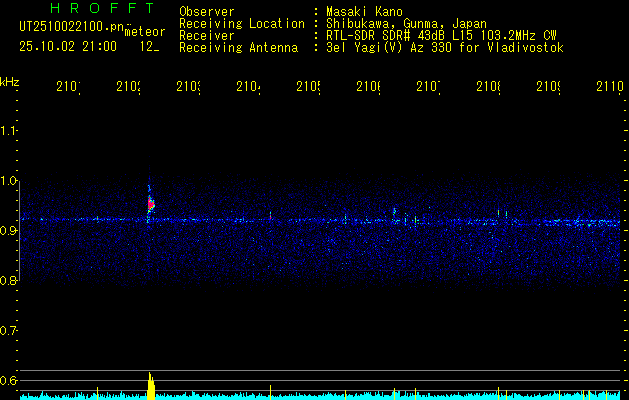629x400 pixels.
Task: Click the 1.1 frequency axis label
Action: click(x=8, y=131)
